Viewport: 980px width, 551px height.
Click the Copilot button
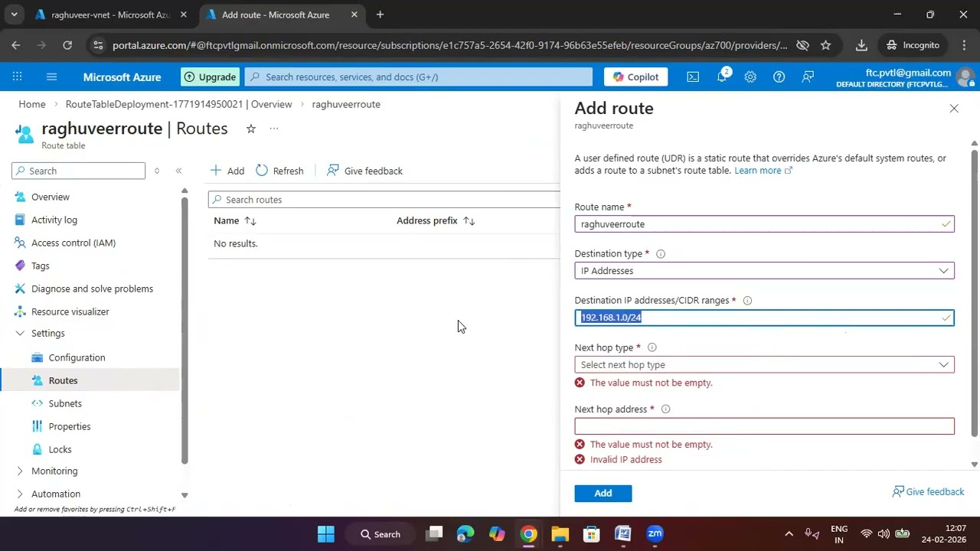click(635, 77)
